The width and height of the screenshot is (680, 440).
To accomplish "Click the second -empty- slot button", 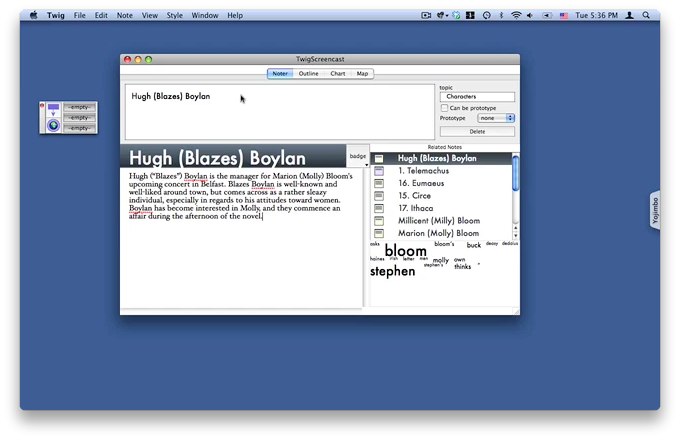I will coord(79,117).
